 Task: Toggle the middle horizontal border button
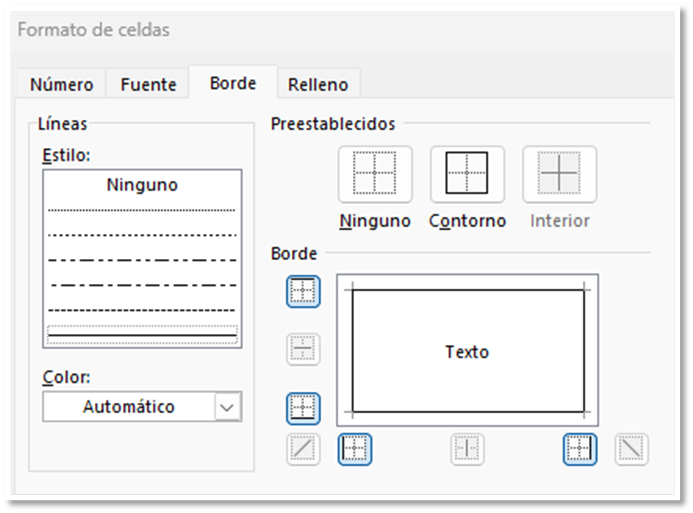click(303, 349)
